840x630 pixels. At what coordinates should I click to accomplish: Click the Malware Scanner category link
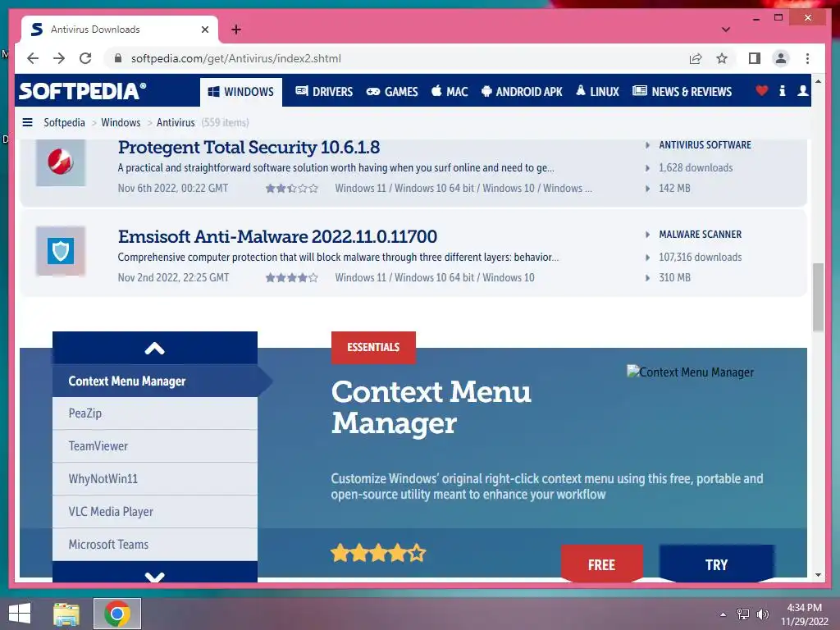point(701,235)
